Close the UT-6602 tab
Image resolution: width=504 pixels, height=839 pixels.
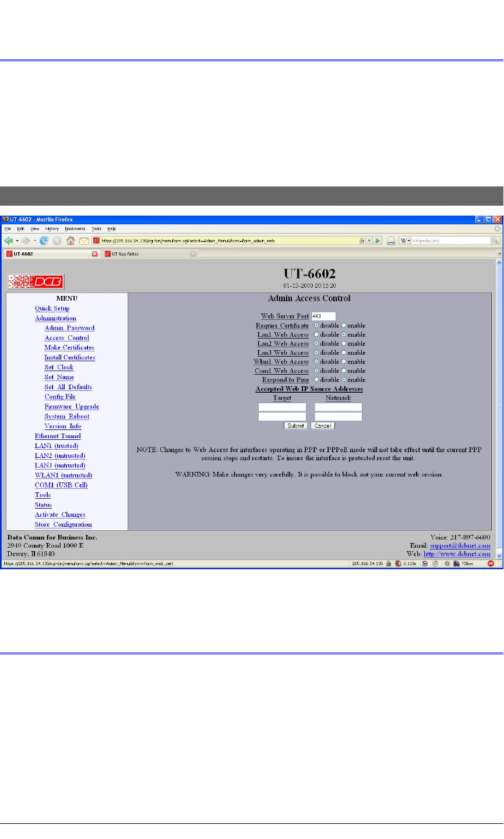pos(95,254)
